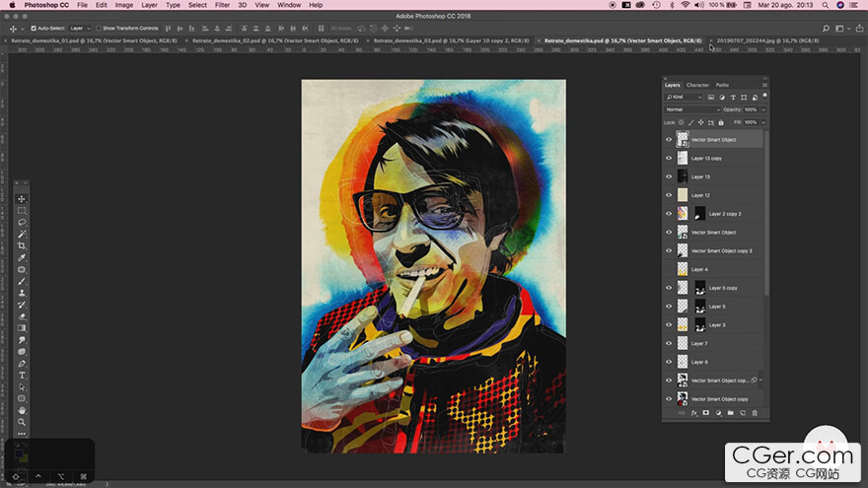The image size is (868, 488).
Task: Open the layer filter Kind dropdown
Action: tap(684, 98)
